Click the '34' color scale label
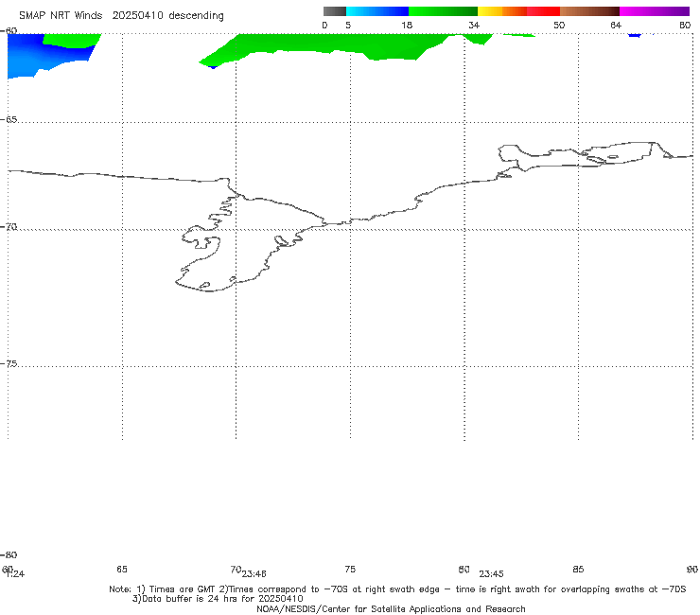Viewport: 700px width, 615px height. [x=474, y=25]
